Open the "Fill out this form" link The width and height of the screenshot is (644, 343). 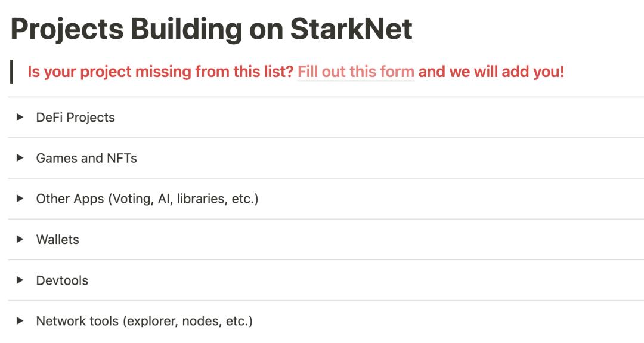point(355,72)
